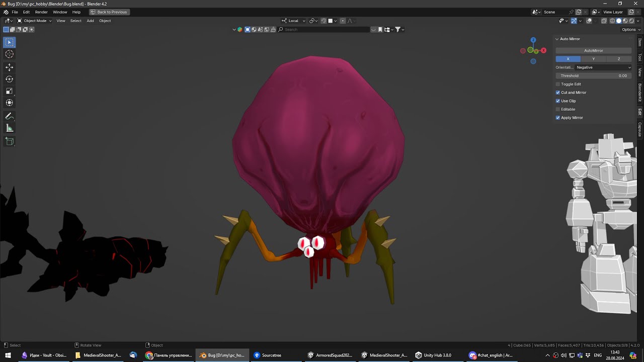
Task: Click the red X axis gizmo ball
Action: pos(543,50)
